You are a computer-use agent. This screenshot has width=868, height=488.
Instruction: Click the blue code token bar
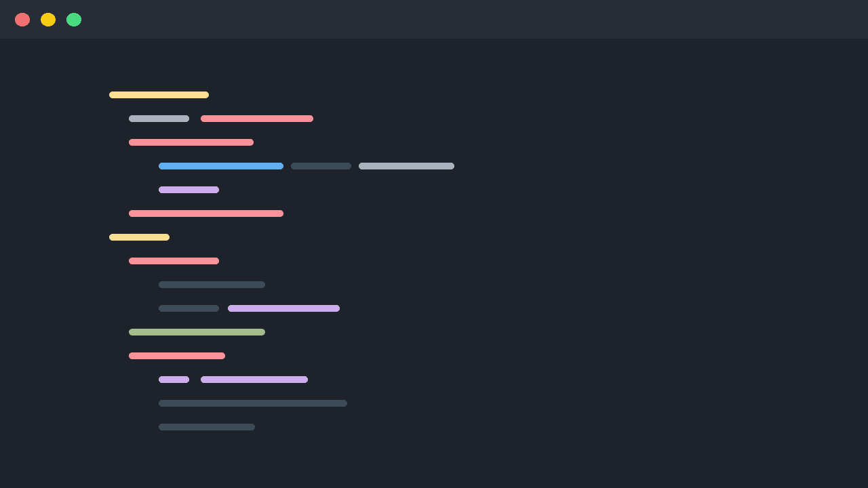click(221, 166)
